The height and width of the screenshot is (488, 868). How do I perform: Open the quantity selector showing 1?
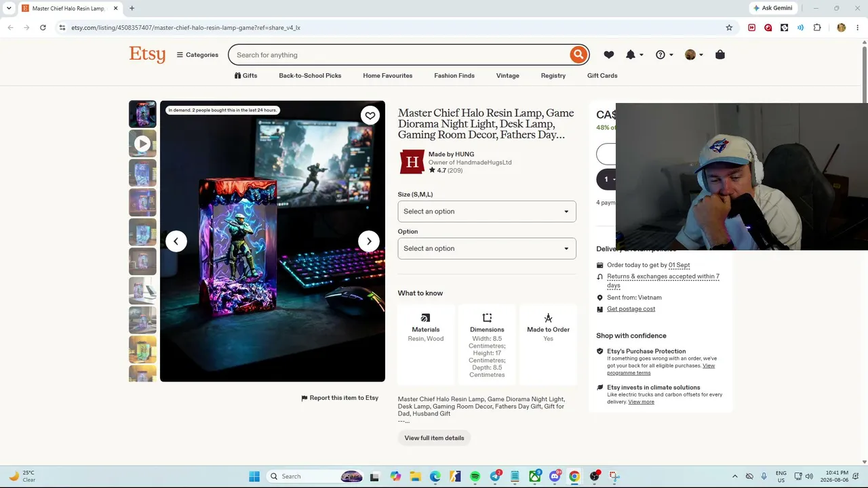coord(607,179)
